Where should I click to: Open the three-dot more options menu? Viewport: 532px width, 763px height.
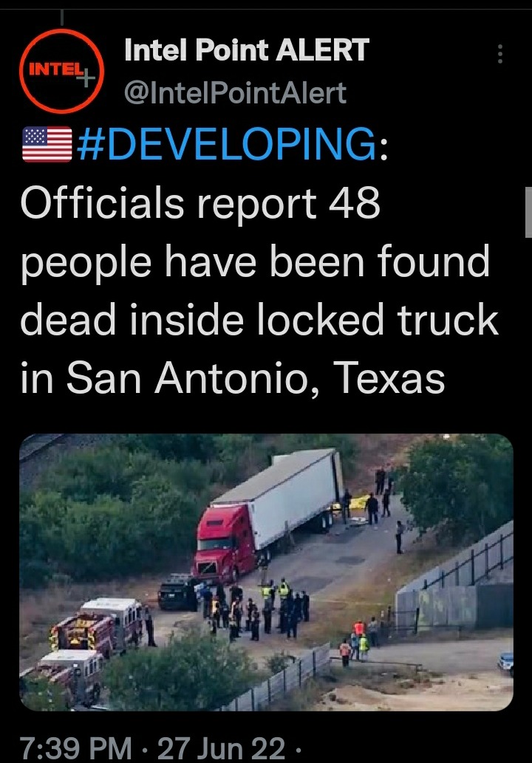click(500, 54)
